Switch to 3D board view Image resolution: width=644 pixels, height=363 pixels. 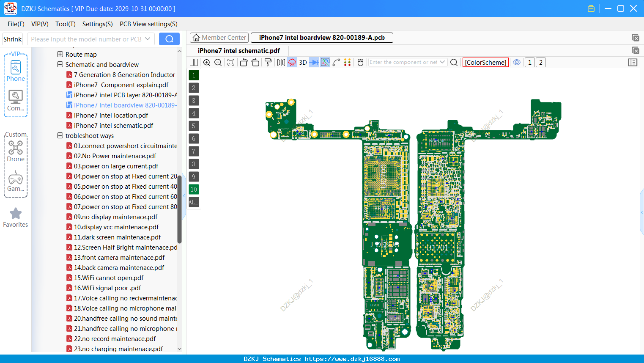[303, 62]
